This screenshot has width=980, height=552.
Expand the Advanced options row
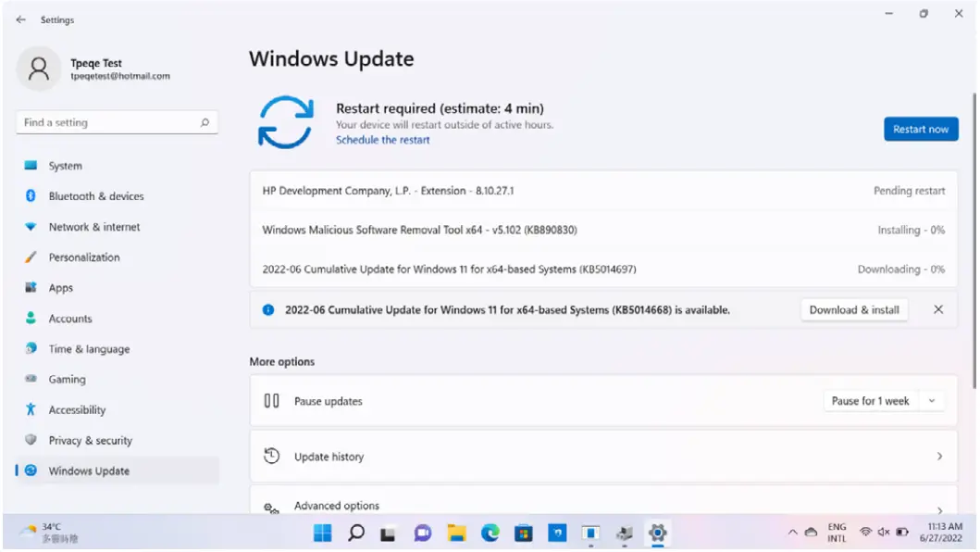[603, 506]
